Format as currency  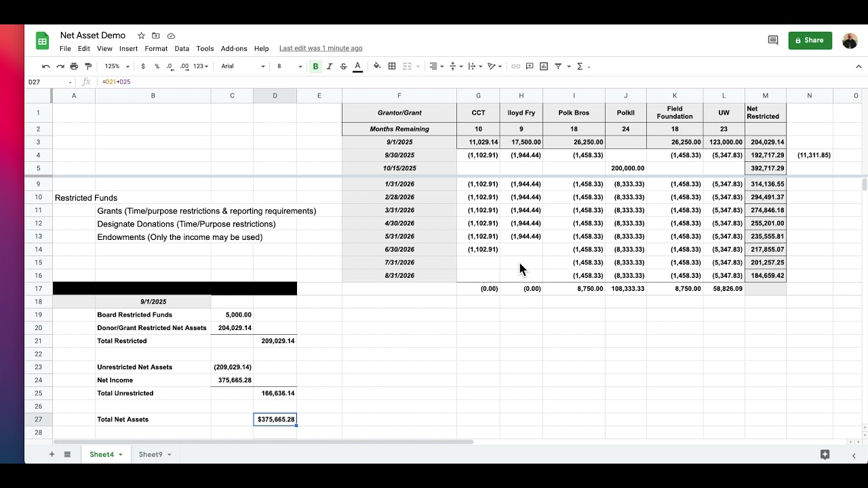143,66
